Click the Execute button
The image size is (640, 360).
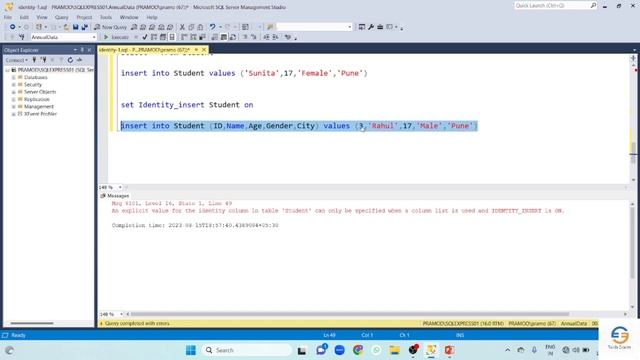(116, 37)
